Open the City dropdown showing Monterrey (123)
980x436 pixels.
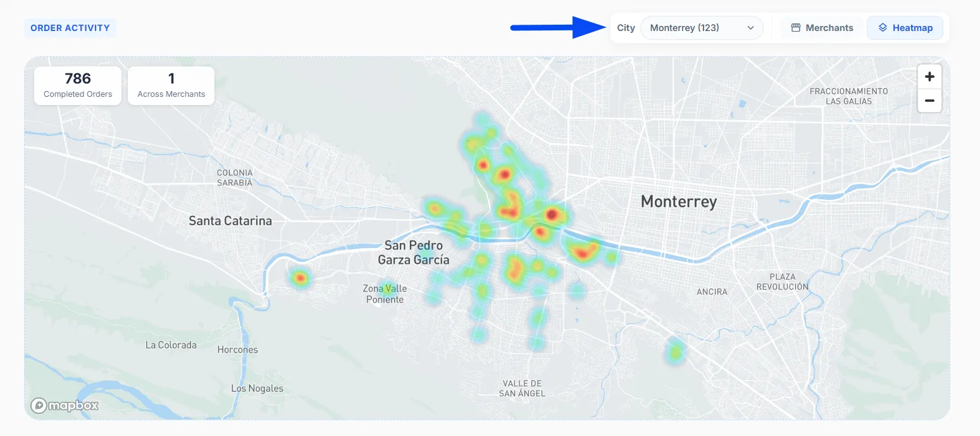[x=702, y=28]
